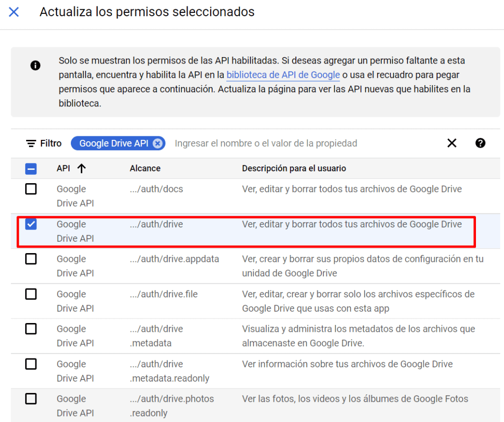Click the description in the checked .../auth/drive row
This screenshot has width=504, height=422.
click(x=352, y=224)
